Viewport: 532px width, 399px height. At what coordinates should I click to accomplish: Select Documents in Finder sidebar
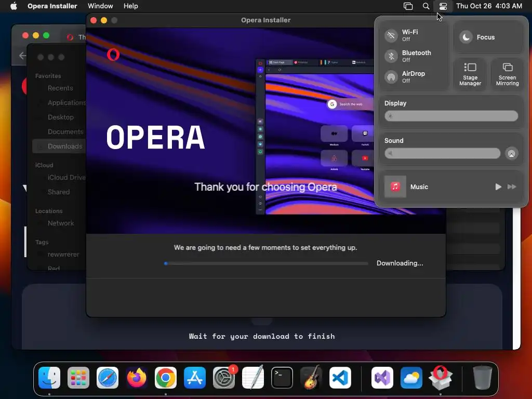coord(65,131)
